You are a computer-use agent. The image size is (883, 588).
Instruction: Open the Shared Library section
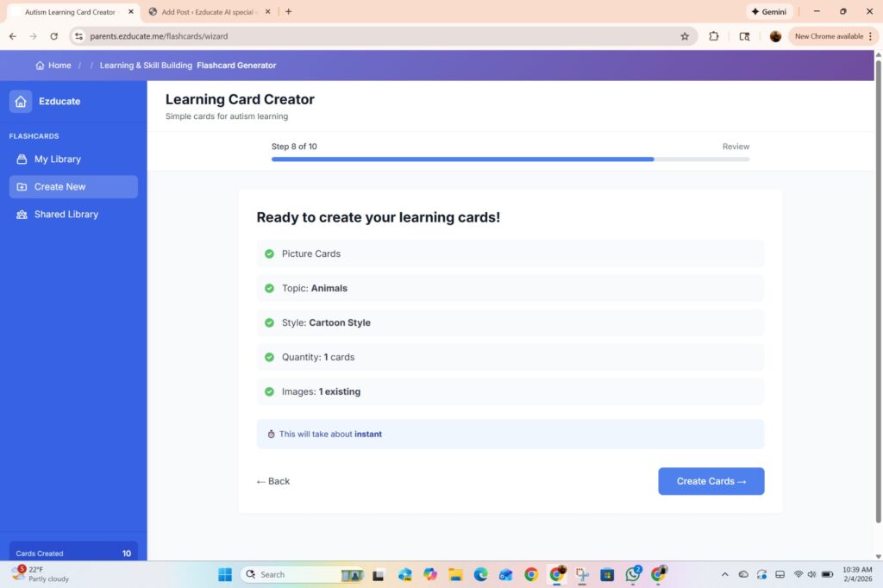pyautogui.click(x=66, y=215)
